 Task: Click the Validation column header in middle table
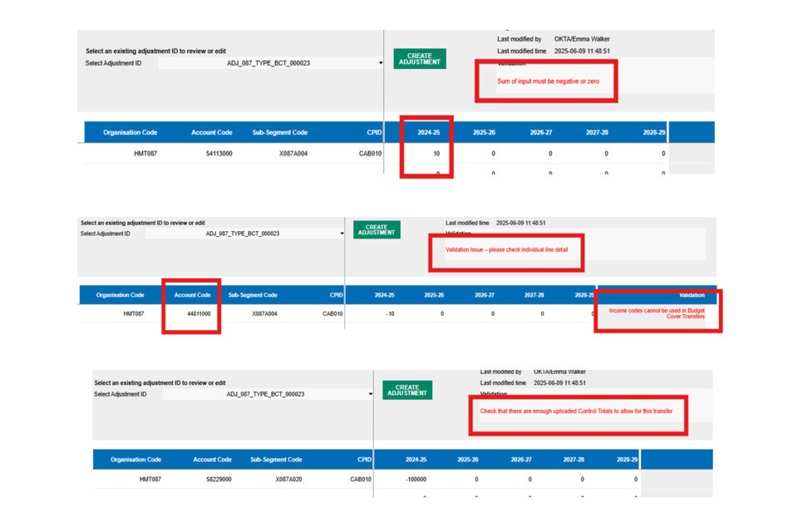[691, 295]
